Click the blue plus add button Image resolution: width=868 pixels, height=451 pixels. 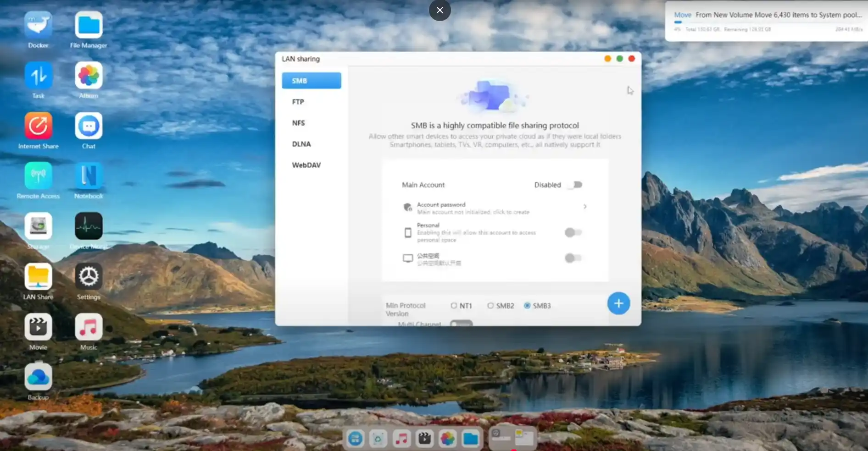coord(618,303)
